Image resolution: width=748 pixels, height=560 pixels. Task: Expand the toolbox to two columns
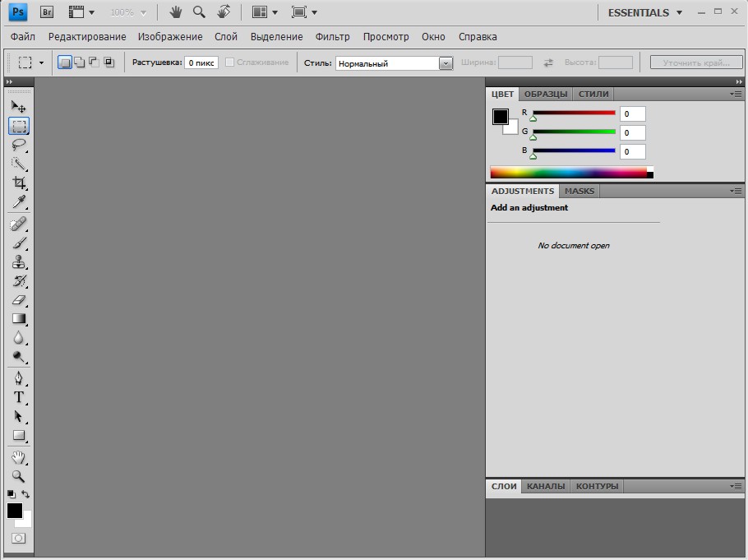[9, 81]
